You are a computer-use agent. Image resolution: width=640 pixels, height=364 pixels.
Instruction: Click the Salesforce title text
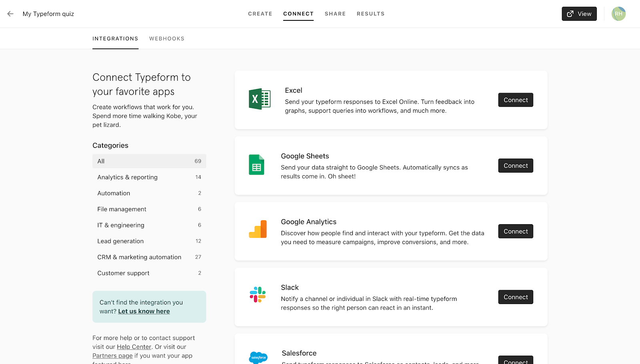click(299, 353)
